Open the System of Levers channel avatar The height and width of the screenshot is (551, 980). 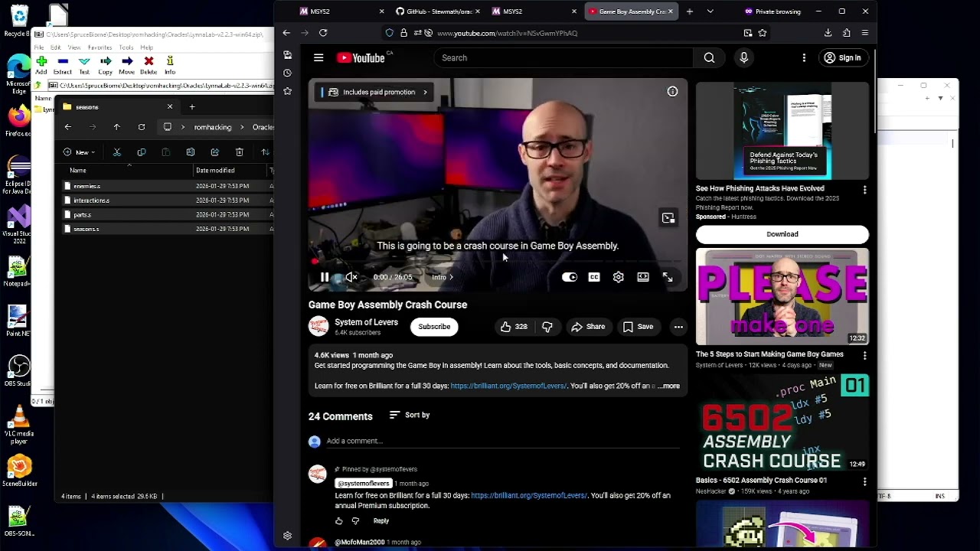tap(318, 327)
